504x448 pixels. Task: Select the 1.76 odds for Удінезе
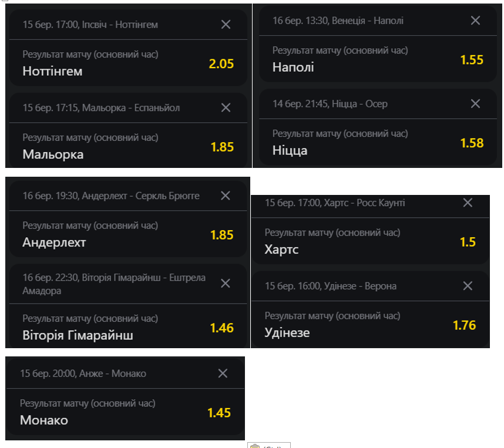coord(464,325)
